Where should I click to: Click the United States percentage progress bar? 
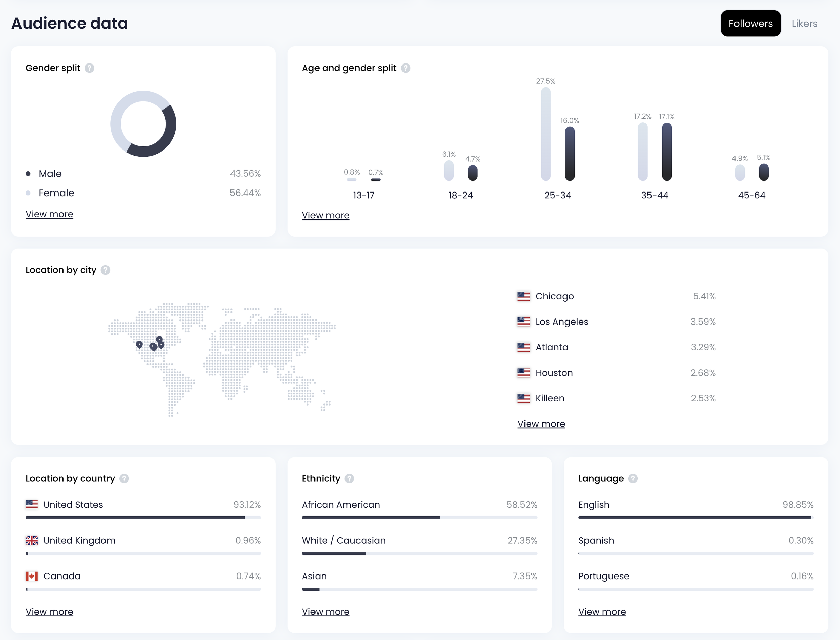click(143, 518)
